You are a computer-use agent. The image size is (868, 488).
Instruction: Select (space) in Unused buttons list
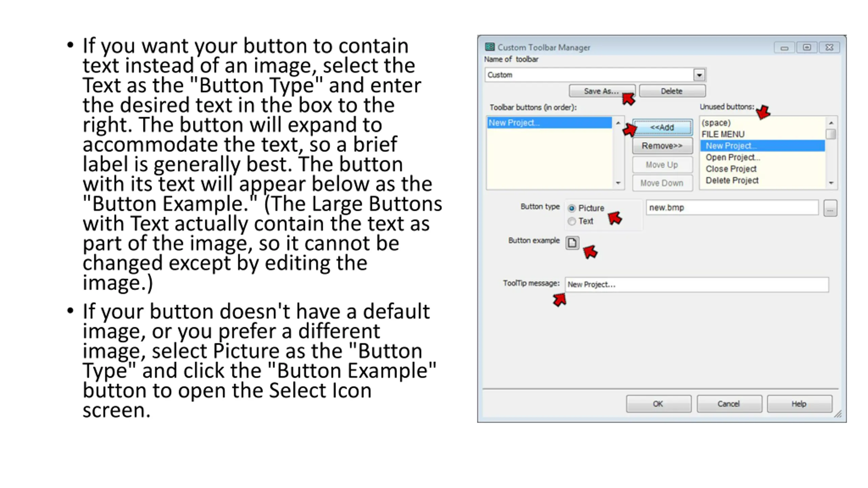click(763, 123)
